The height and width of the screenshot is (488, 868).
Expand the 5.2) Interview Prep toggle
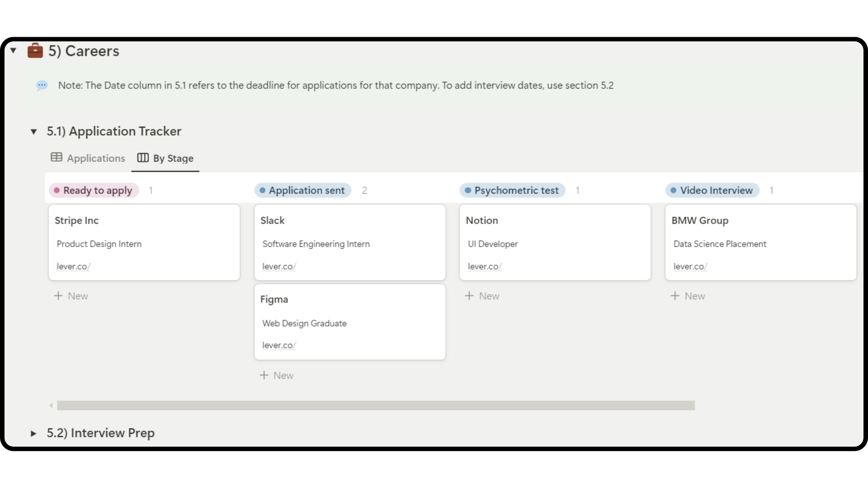point(33,433)
